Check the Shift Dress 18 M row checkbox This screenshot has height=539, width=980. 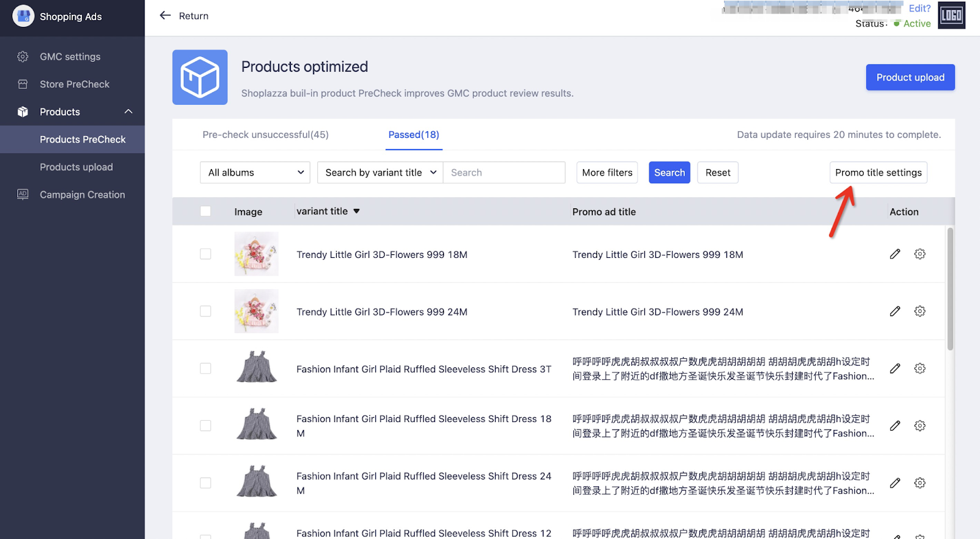click(205, 426)
